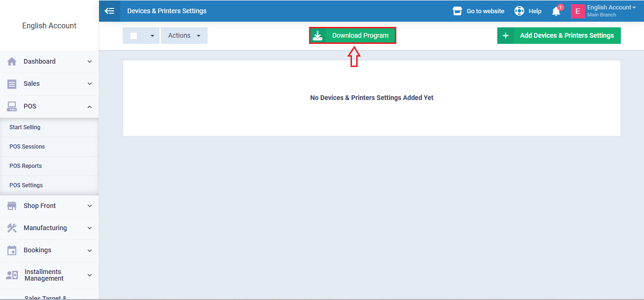Click the Dashboard home icon
Viewport: 644px width, 300px height.
click(12, 61)
